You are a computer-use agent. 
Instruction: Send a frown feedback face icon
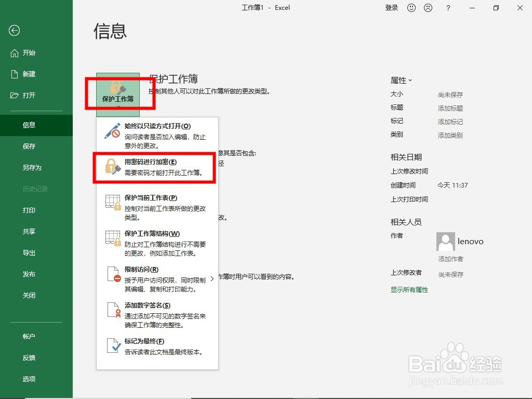coord(428,8)
